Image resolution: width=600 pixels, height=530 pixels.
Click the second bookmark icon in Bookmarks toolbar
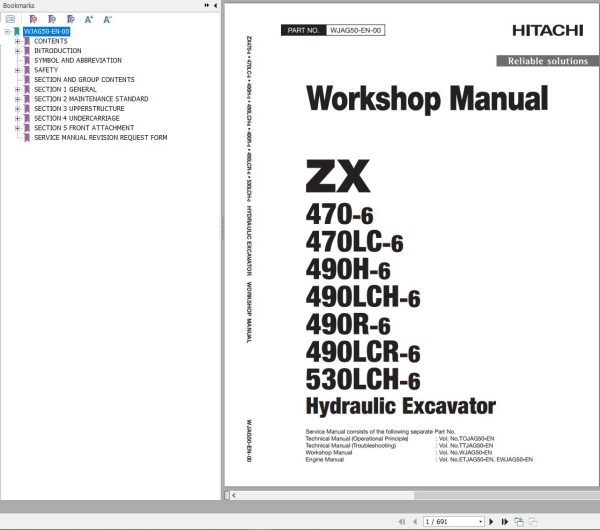pos(52,19)
